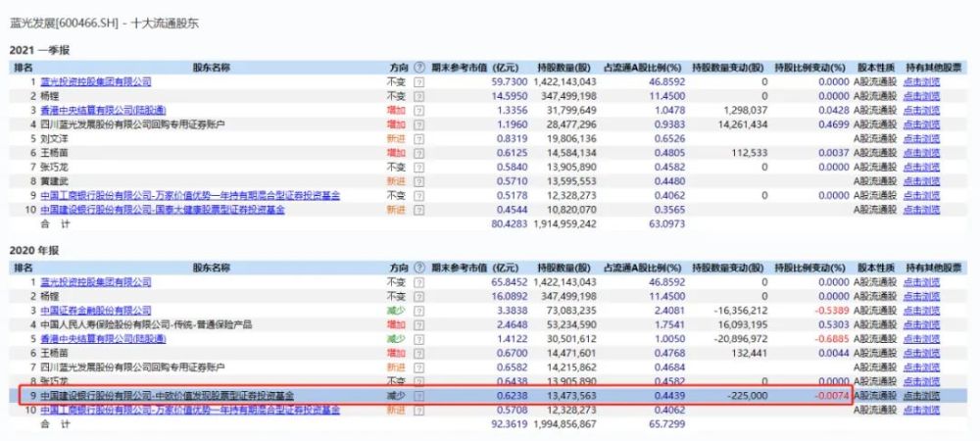The height and width of the screenshot is (441, 980).
Task: Click question icon in 中国人民人寿保险 row
Action: [418, 324]
